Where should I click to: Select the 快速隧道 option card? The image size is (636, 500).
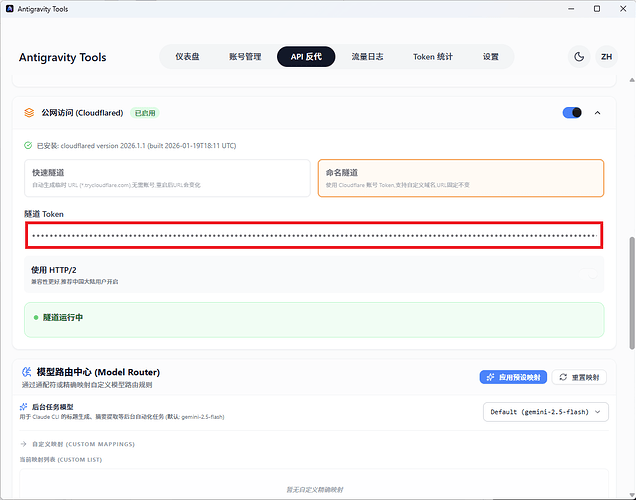167,178
